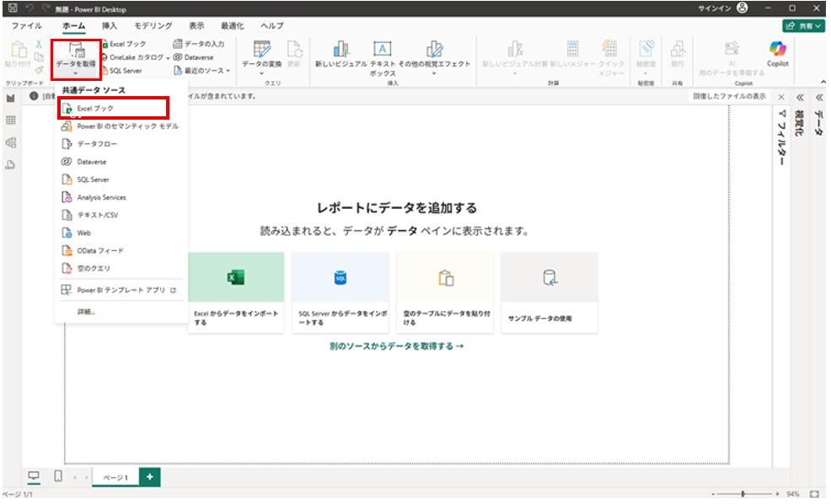Open Power BI テンプレート アプリ entry

click(x=121, y=291)
